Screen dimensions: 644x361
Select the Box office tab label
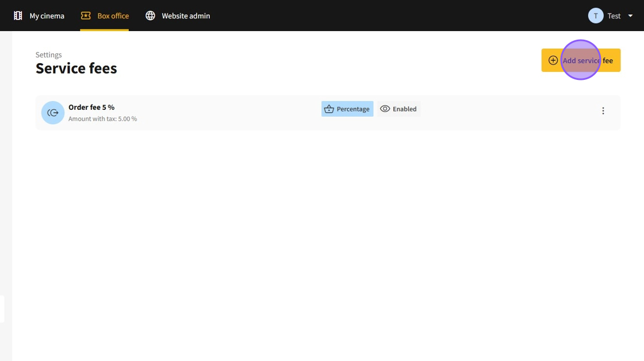pos(113,16)
